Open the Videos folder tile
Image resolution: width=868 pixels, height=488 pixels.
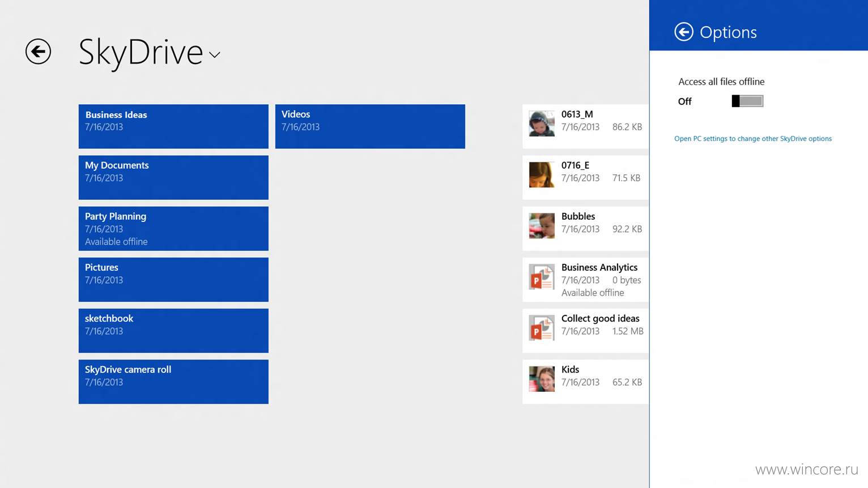pos(370,126)
